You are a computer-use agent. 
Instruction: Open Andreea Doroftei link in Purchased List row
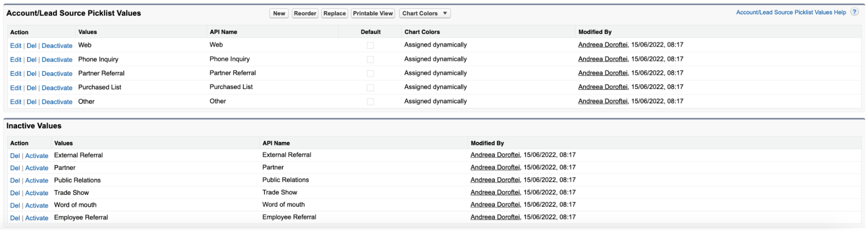(603, 87)
